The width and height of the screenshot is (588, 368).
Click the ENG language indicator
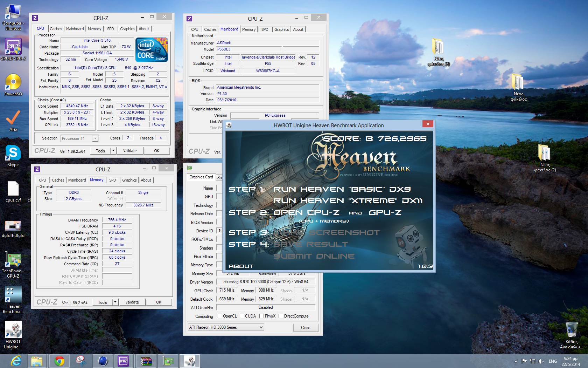(x=553, y=361)
